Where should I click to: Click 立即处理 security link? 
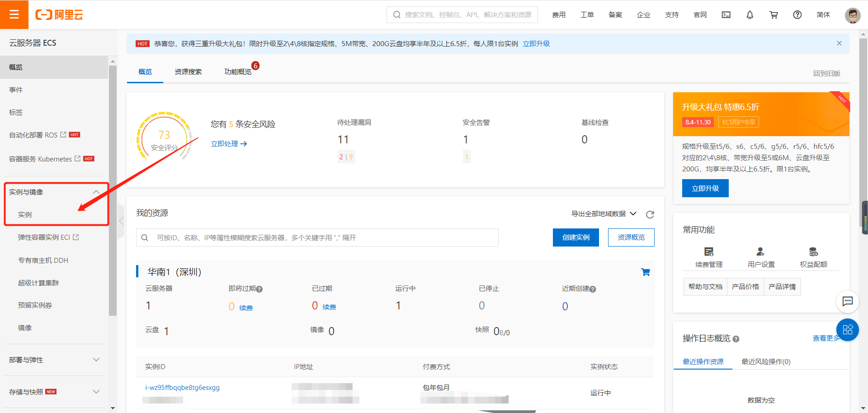(x=229, y=143)
